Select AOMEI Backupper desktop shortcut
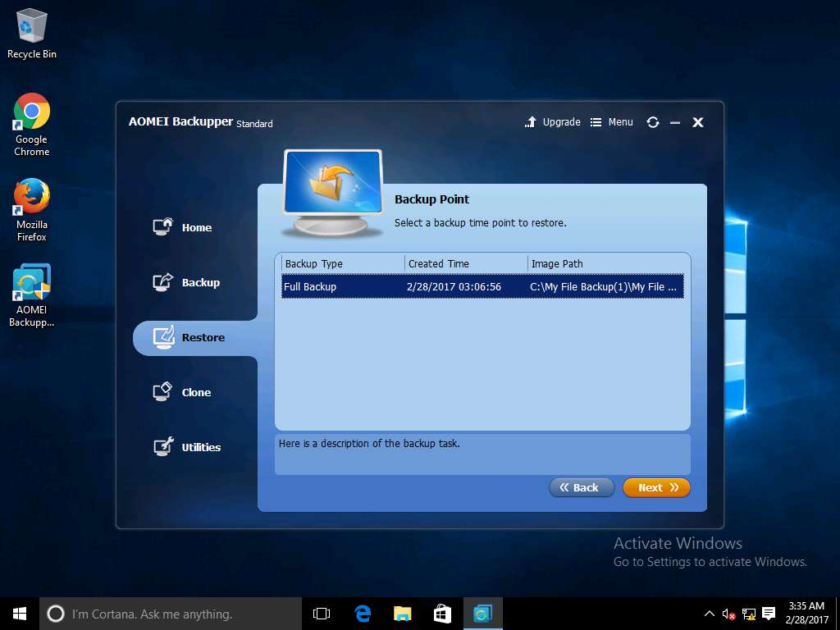The height and width of the screenshot is (630, 840). [32, 295]
